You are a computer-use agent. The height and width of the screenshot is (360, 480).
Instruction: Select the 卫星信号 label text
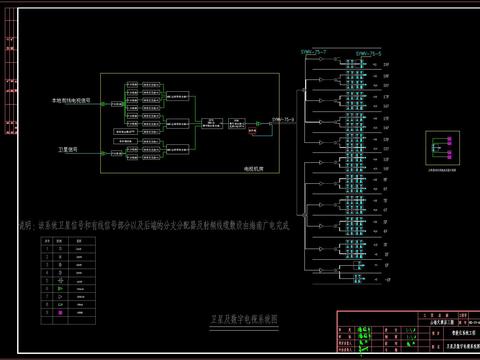68,150
